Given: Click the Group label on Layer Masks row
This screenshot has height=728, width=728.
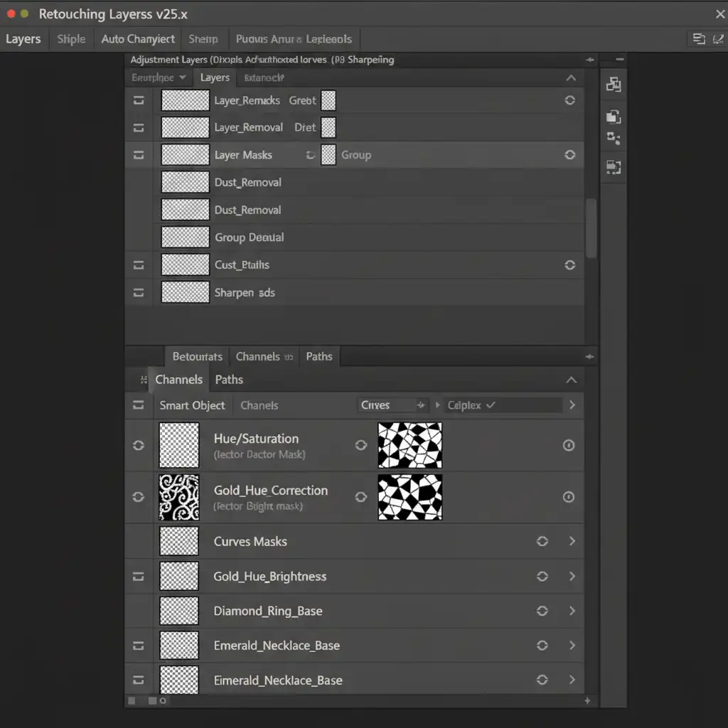Looking at the screenshot, I should click(356, 155).
